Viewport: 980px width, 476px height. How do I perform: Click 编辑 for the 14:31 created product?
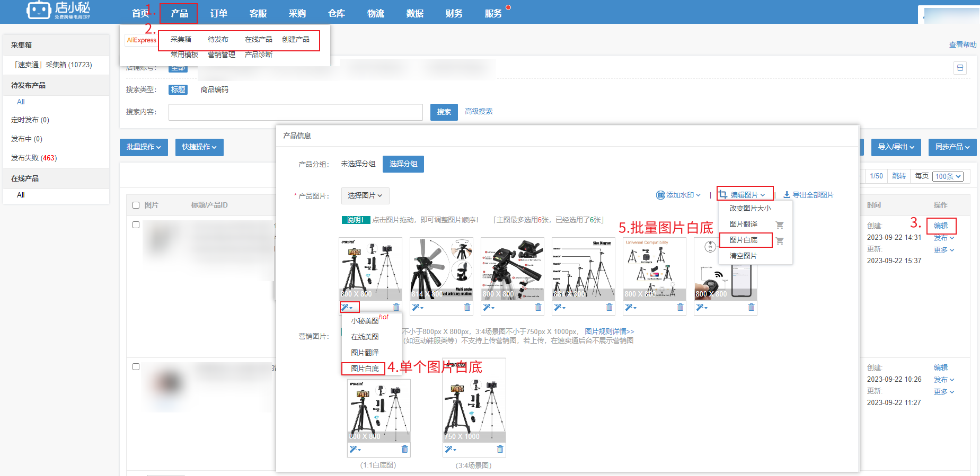(x=941, y=226)
